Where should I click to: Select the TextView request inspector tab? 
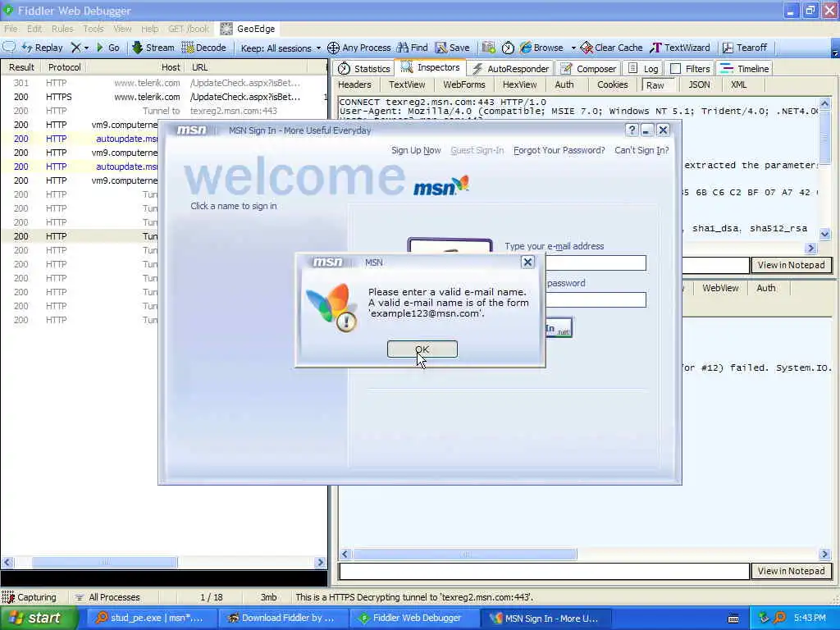click(x=407, y=84)
